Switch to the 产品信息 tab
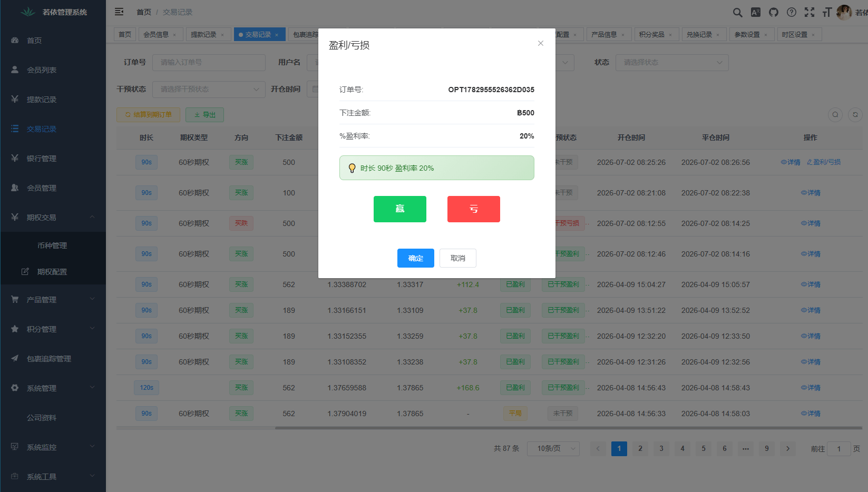The height and width of the screenshot is (492, 868). 608,35
